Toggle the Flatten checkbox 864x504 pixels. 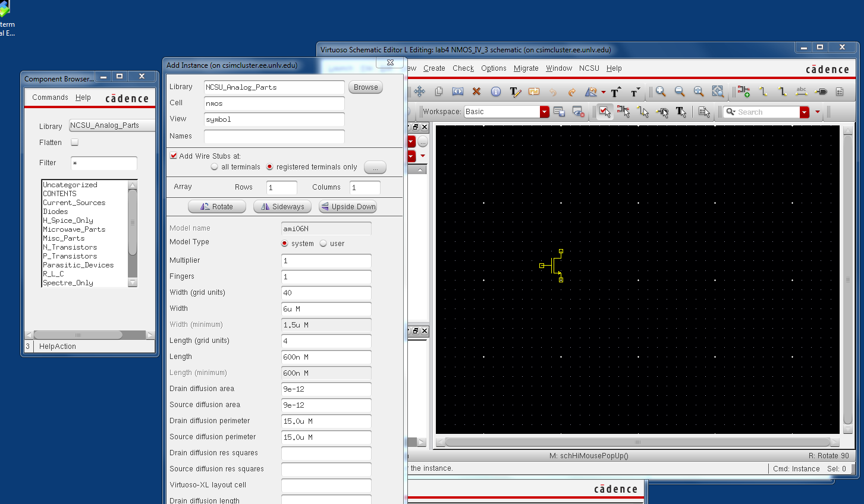tap(74, 143)
